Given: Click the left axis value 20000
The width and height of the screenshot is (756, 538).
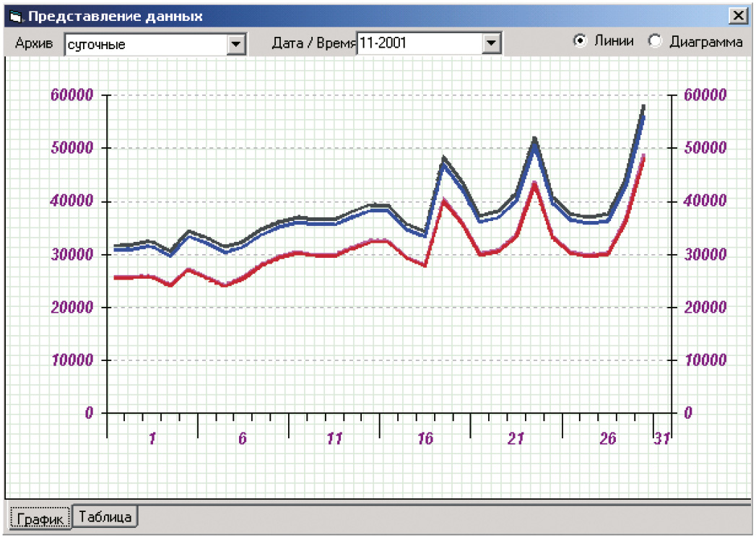Looking at the screenshot, I should [71, 308].
